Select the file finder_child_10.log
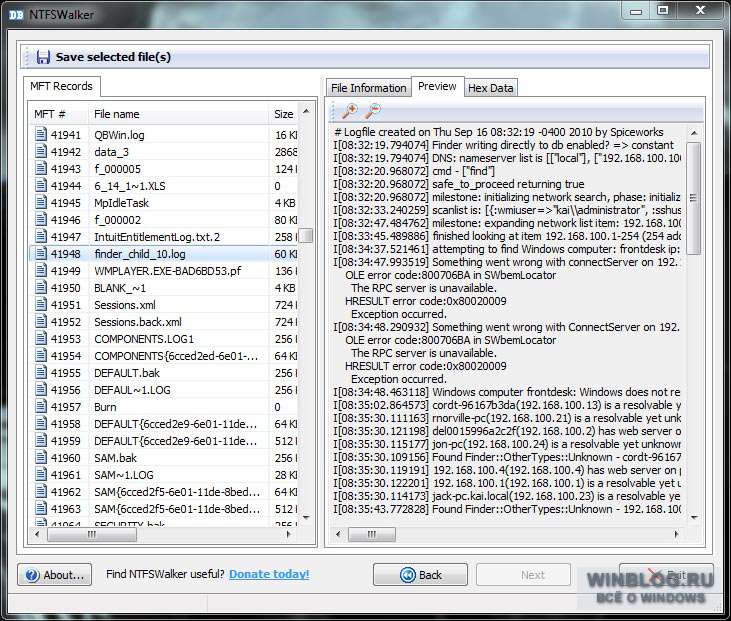The height and width of the screenshot is (621, 731). point(140,254)
